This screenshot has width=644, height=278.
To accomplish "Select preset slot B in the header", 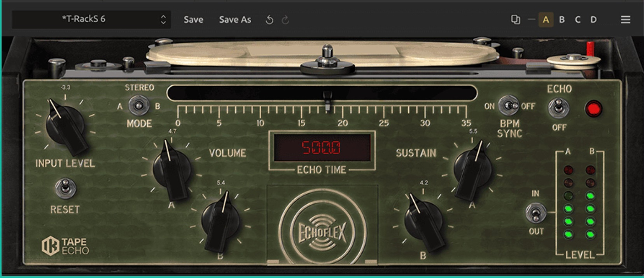I will [x=562, y=19].
